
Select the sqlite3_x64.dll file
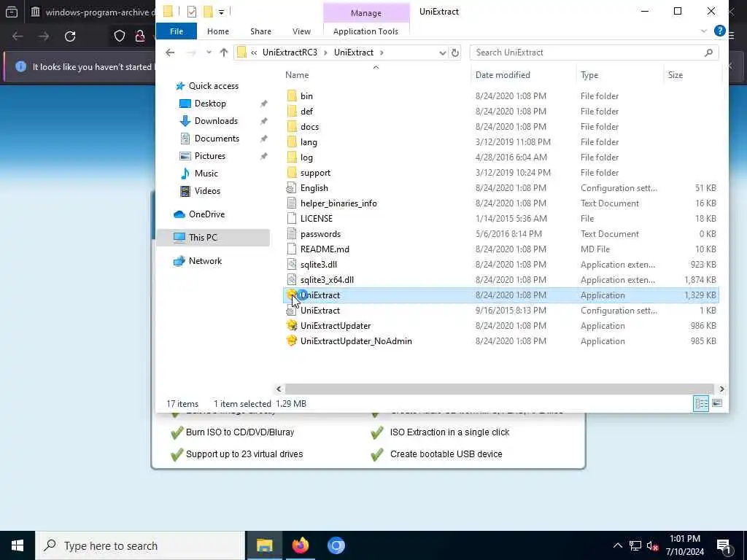[327, 279]
